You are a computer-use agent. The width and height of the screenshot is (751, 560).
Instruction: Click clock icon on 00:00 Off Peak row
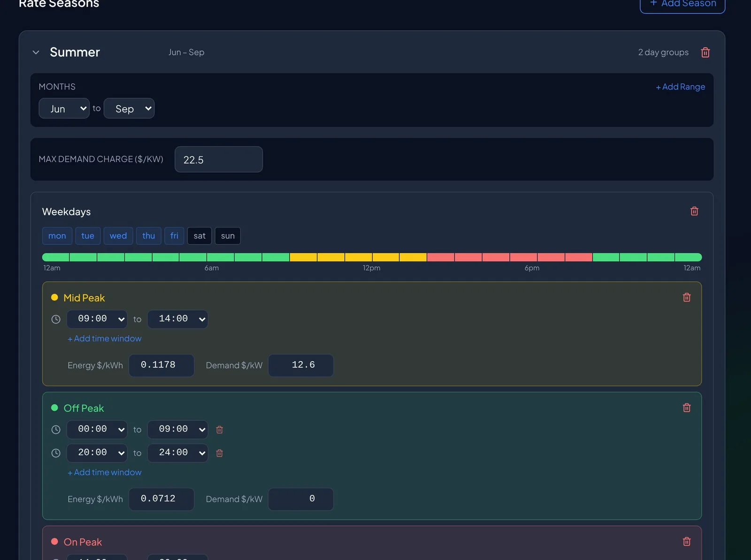tap(56, 430)
